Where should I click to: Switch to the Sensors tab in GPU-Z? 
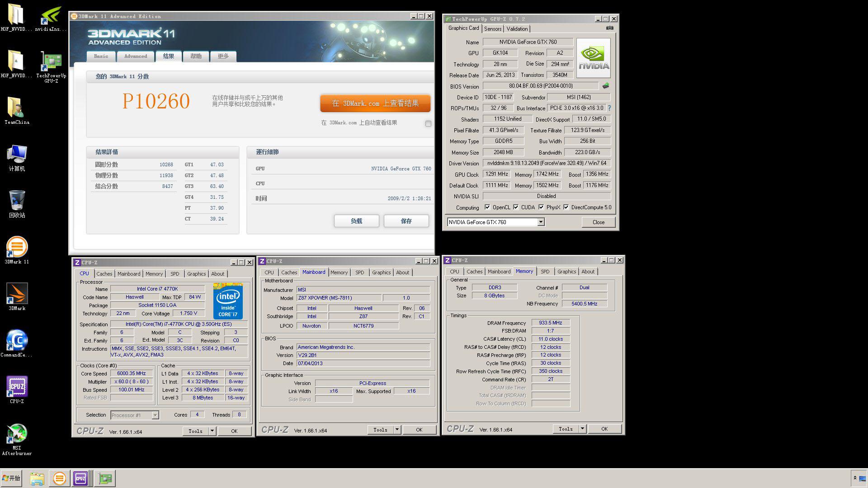point(493,28)
